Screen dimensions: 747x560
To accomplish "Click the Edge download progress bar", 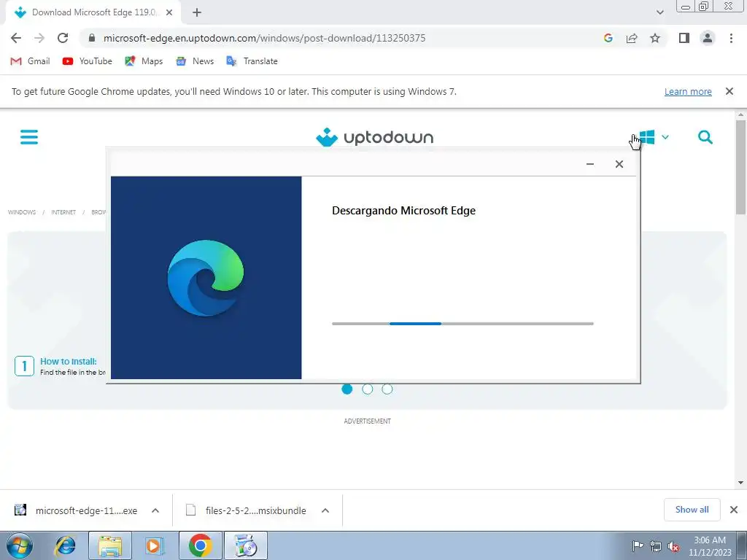I will (x=462, y=324).
